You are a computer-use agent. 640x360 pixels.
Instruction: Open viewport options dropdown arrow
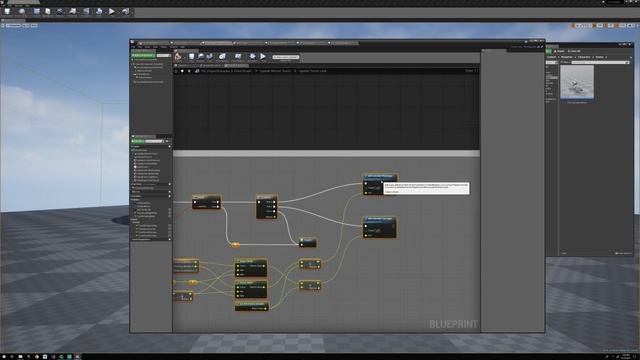click(3, 25)
